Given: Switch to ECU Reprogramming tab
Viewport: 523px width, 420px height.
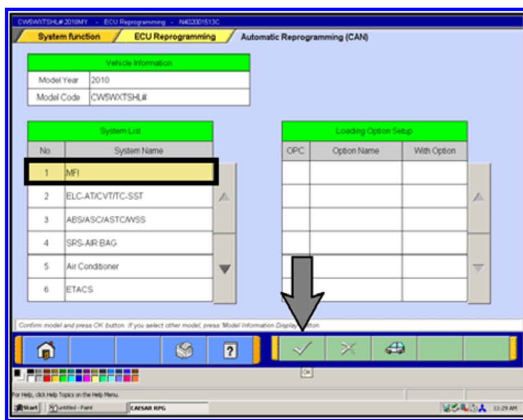Looking at the screenshot, I should 175,37.
